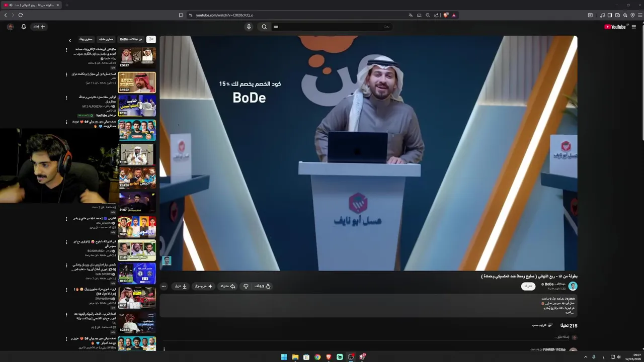Open the beIN SPORTS video thumbnail 10:13
This screenshot has height=362, width=644.
click(x=137, y=274)
